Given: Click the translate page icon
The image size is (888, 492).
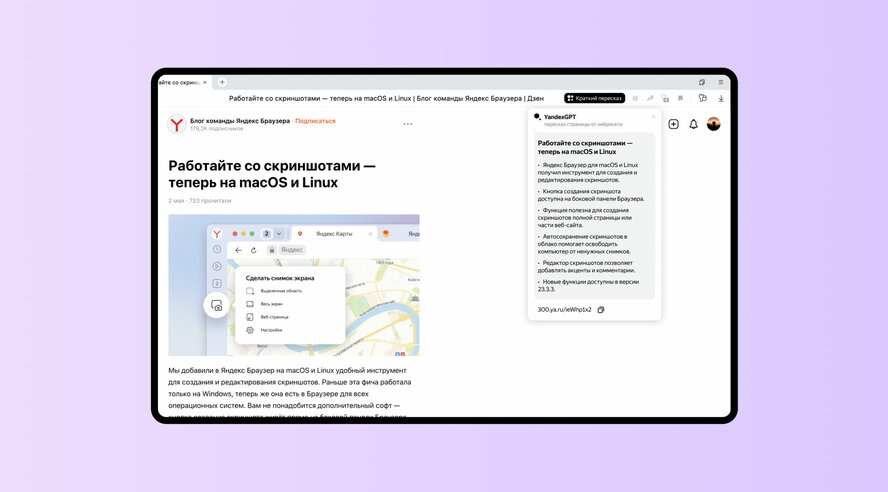Looking at the screenshot, I should coord(650,99).
